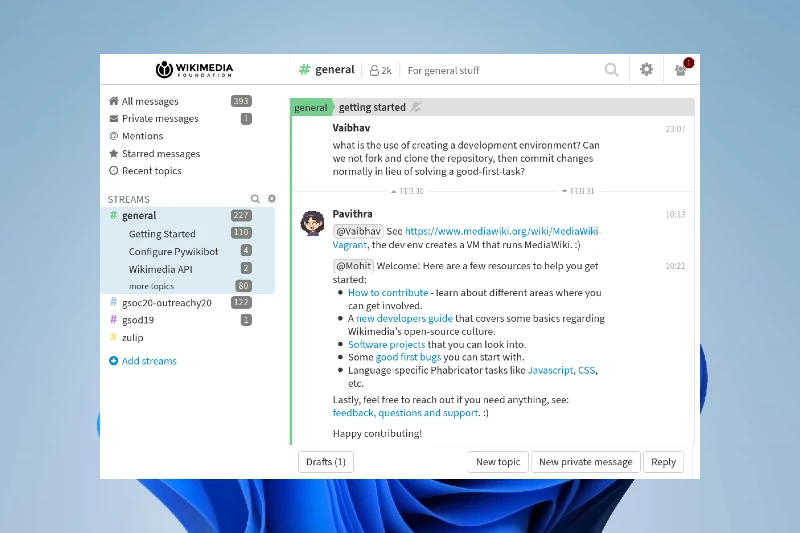Click the 393 unread count on All messages
Viewport: 800px width, 533px height.
(x=241, y=101)
